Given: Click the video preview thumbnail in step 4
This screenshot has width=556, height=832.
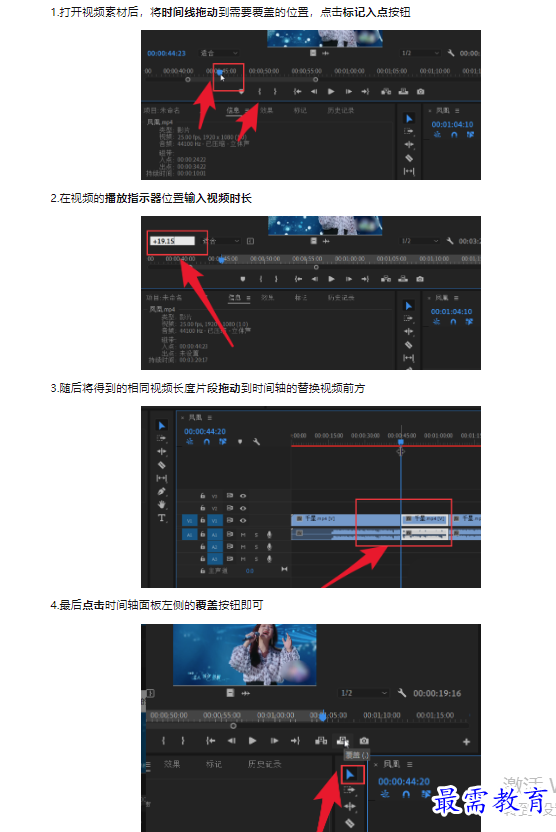Looking at the screenshot, I should [x=245, y=655].
